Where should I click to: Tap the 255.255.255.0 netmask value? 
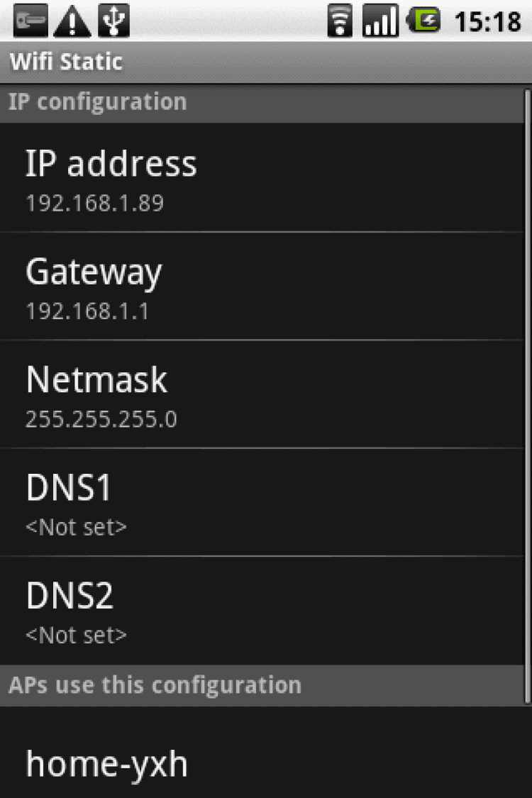click(101, 419)
